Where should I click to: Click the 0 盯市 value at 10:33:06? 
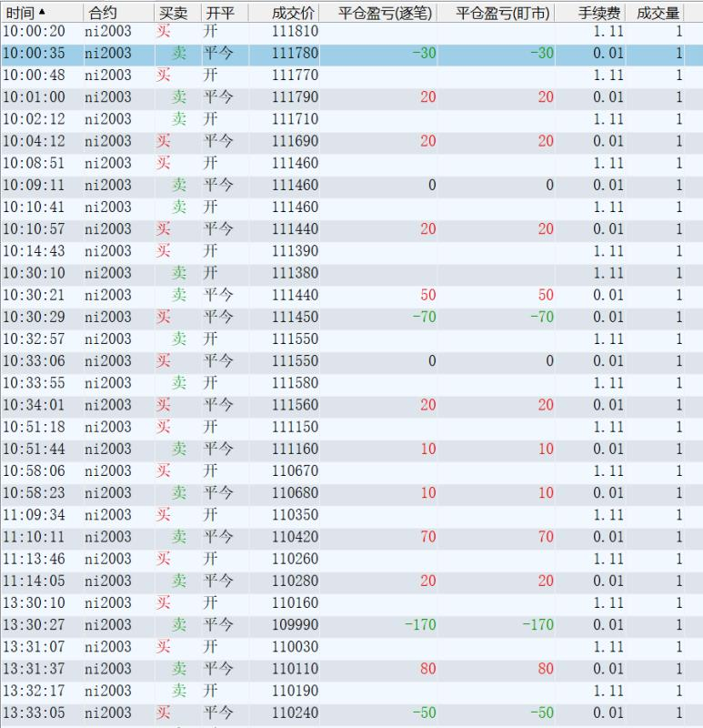[x=550, y=360]
